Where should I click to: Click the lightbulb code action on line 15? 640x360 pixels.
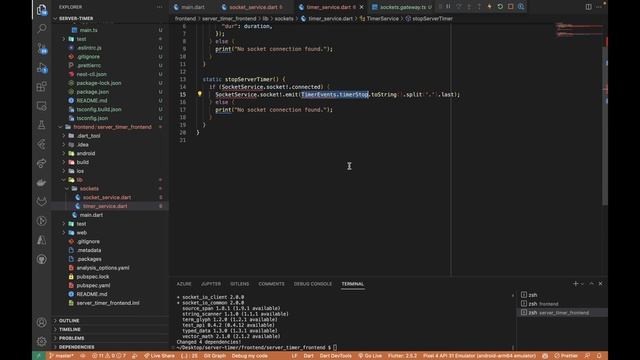click(200, 94)
